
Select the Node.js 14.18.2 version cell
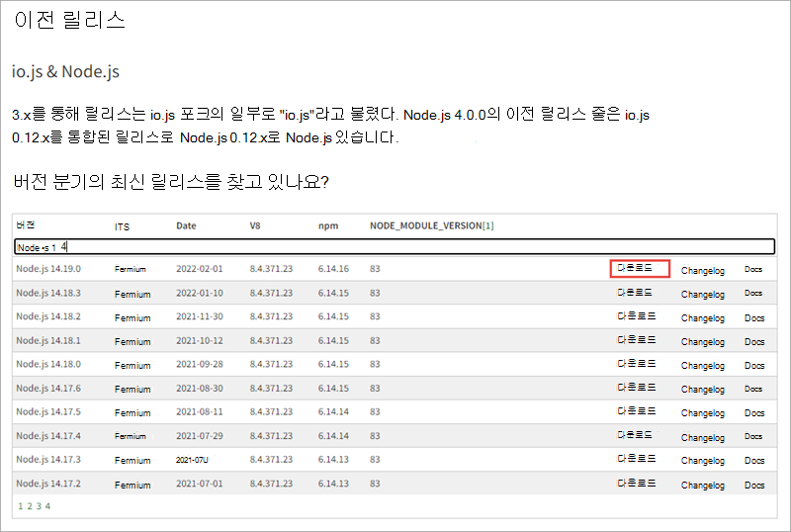48,316
